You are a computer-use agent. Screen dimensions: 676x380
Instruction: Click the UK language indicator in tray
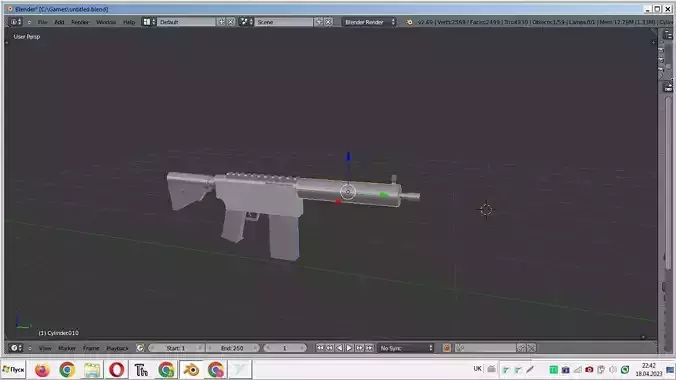pos(477,368)
